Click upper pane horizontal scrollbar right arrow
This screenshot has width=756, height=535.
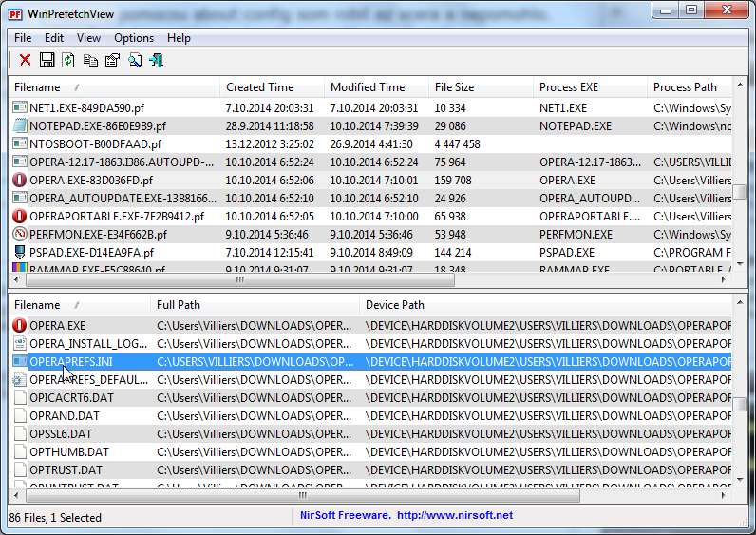[723, 279]
